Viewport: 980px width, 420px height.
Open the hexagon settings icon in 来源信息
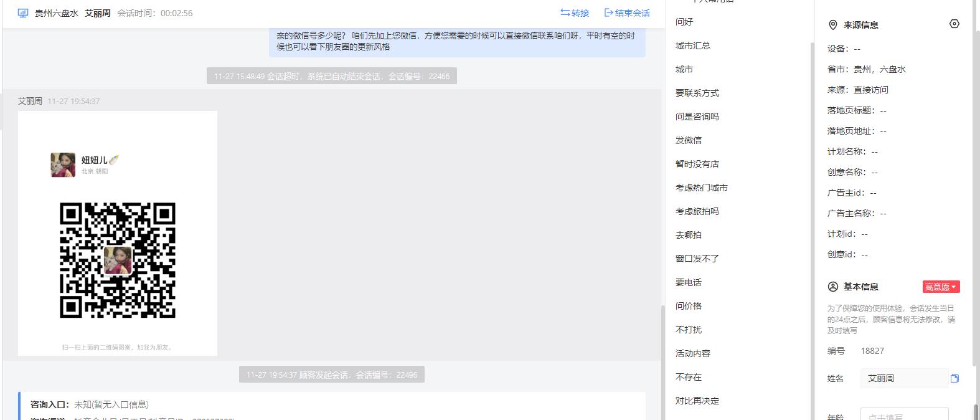(x=954, y=24)
